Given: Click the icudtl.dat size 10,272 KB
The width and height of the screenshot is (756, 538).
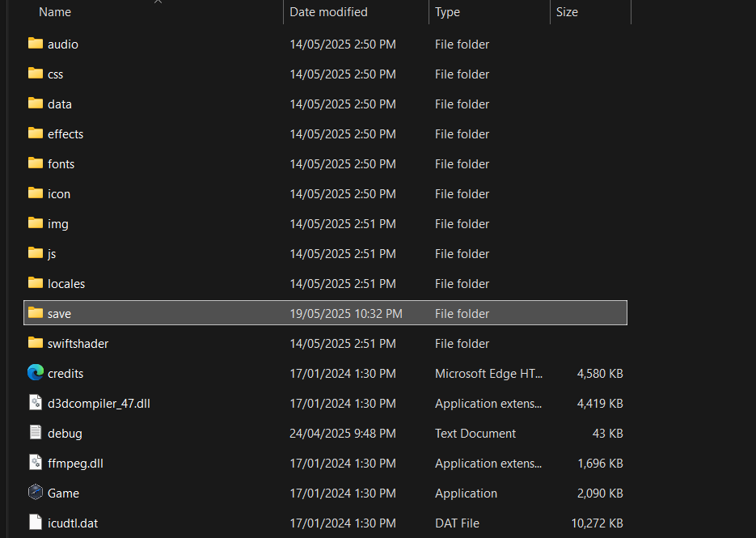Looking at the screenshot, I should tap(597, 523).
